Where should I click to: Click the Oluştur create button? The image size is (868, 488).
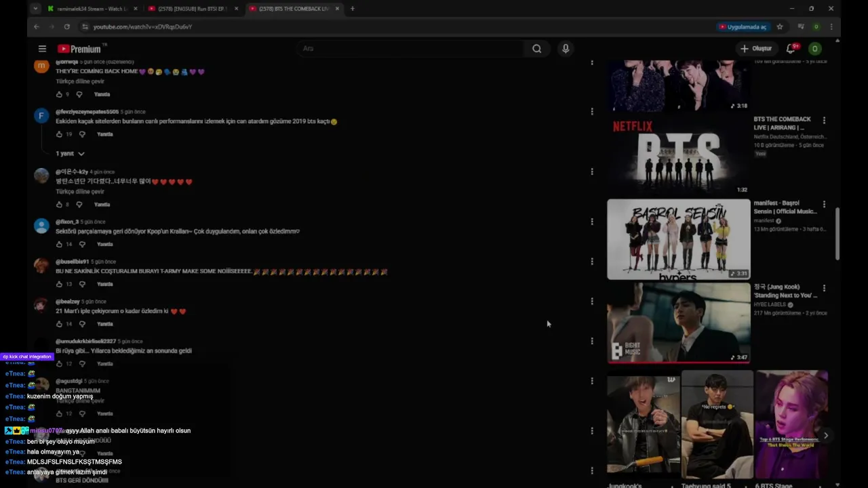755,49
